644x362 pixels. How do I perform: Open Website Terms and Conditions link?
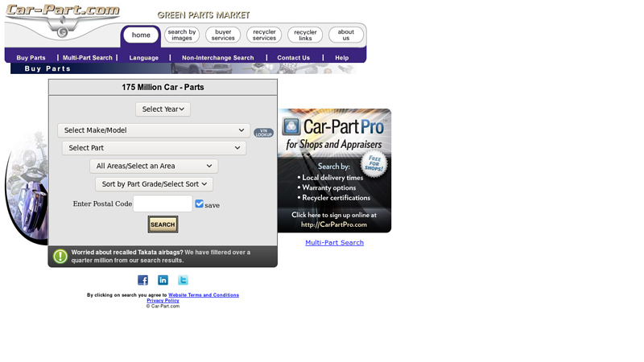pyautogui.click(x=204, y=295)
